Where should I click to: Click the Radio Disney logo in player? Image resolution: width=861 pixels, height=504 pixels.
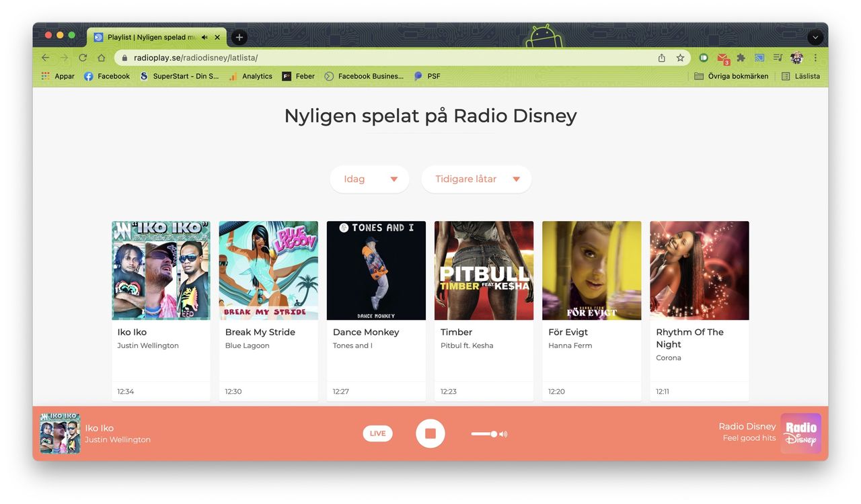point(800,433)
